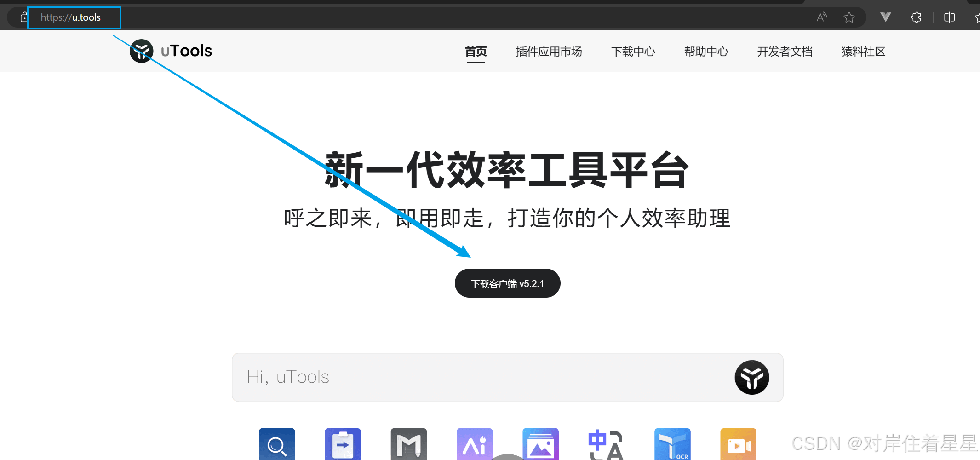
Task: Open the 中/A translation plugin icon
Action: [606, 444]
